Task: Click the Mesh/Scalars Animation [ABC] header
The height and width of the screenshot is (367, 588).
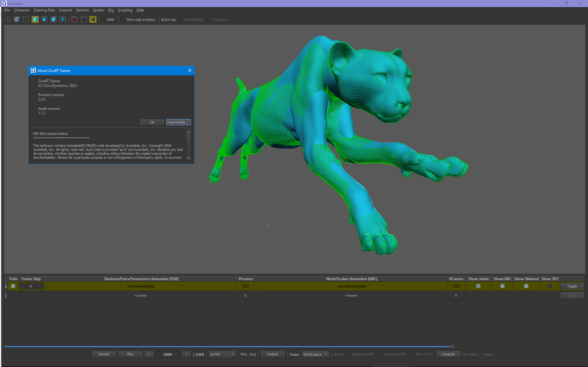Action: (x=352, y=279)
